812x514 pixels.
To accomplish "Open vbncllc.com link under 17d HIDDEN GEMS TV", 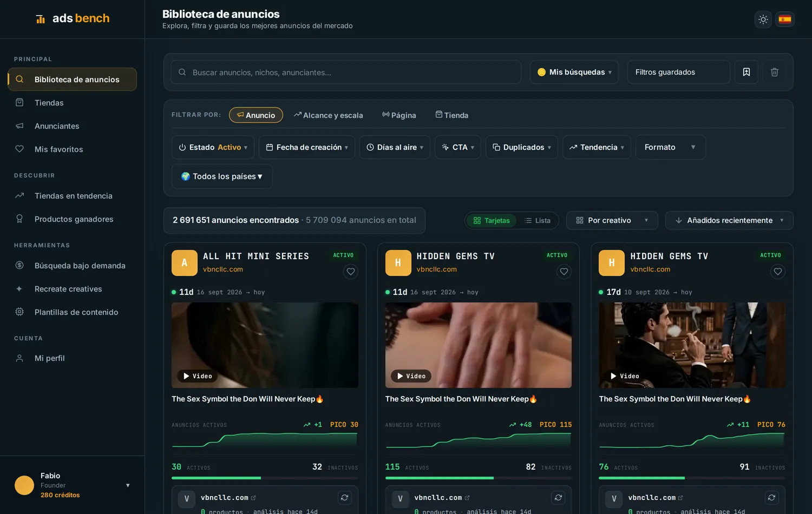I will click(650, 269).
